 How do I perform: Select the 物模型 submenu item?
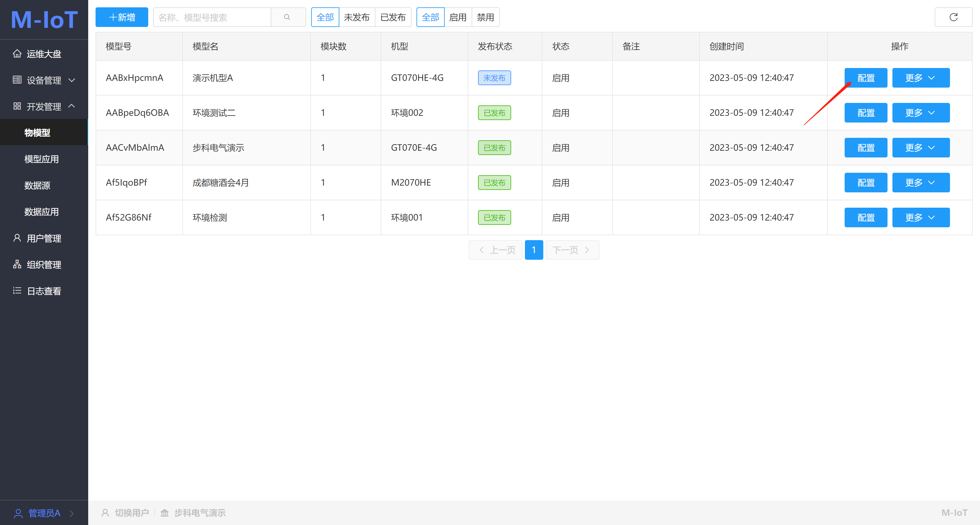pyautogui.click(x=44, y=132)
